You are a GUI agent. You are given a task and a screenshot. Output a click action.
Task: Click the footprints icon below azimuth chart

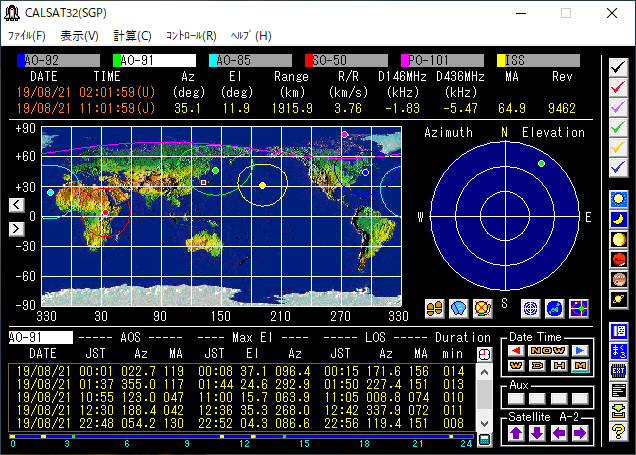click(x=434, y=309)
